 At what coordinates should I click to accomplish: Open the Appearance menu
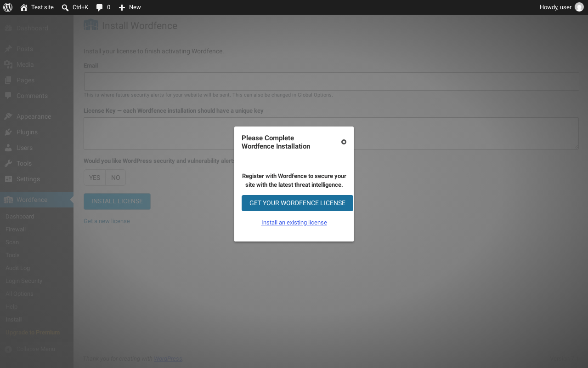[x=37, y=116]
